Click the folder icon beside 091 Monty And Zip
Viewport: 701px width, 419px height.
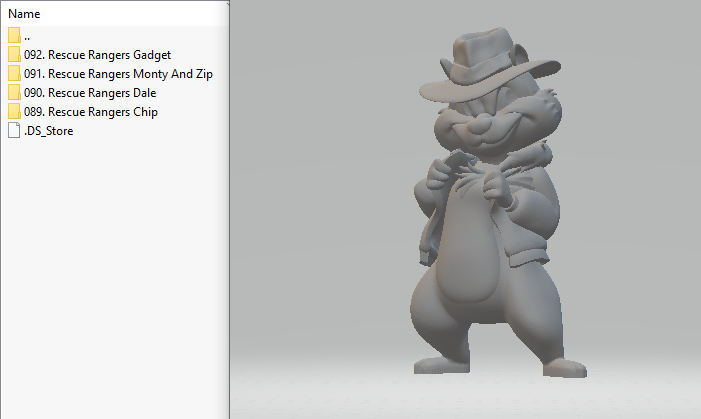coord(14,74)
